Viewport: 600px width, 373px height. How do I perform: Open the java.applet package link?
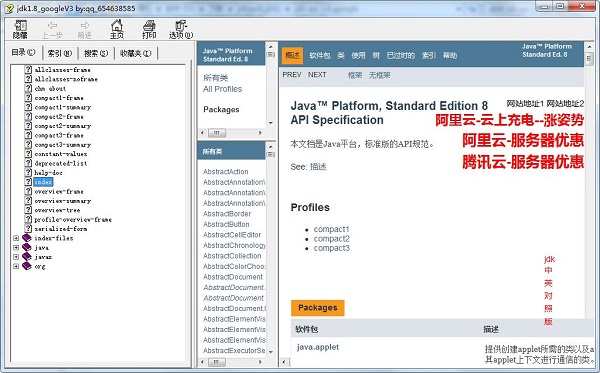(x=318, y=347)
